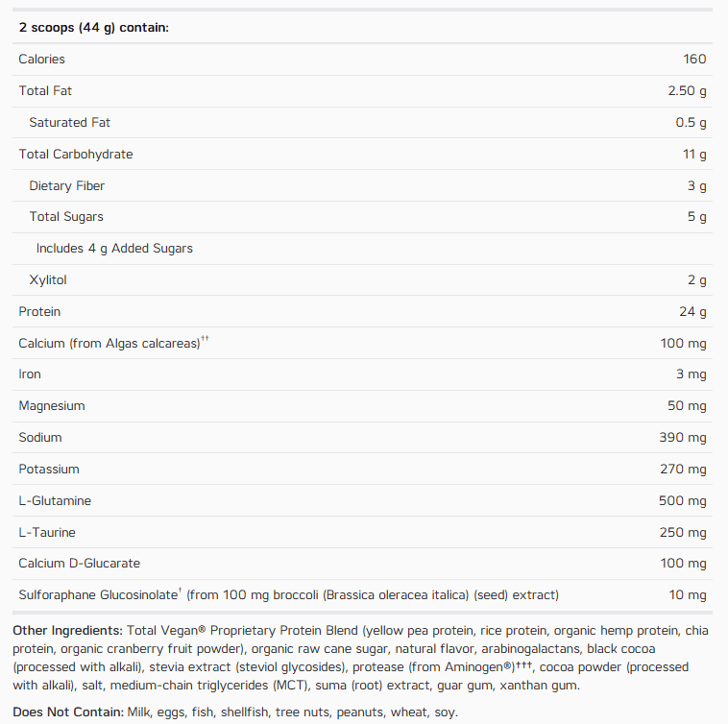Select the Sodium 390 mg value

click(x=683, y=437)
